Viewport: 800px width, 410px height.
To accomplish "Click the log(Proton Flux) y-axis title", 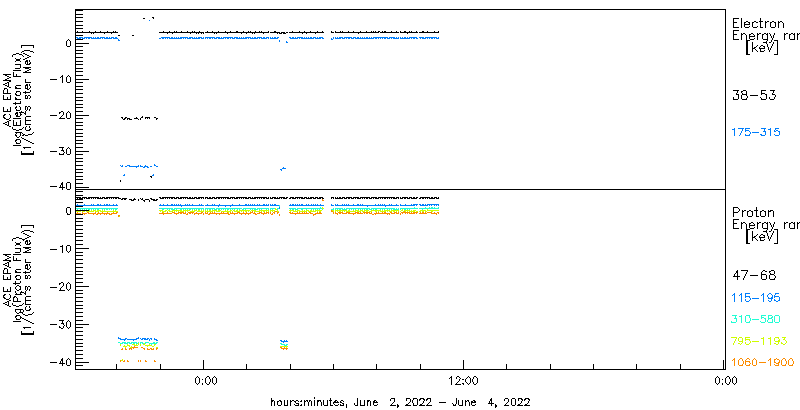I will tap(18, 278).
